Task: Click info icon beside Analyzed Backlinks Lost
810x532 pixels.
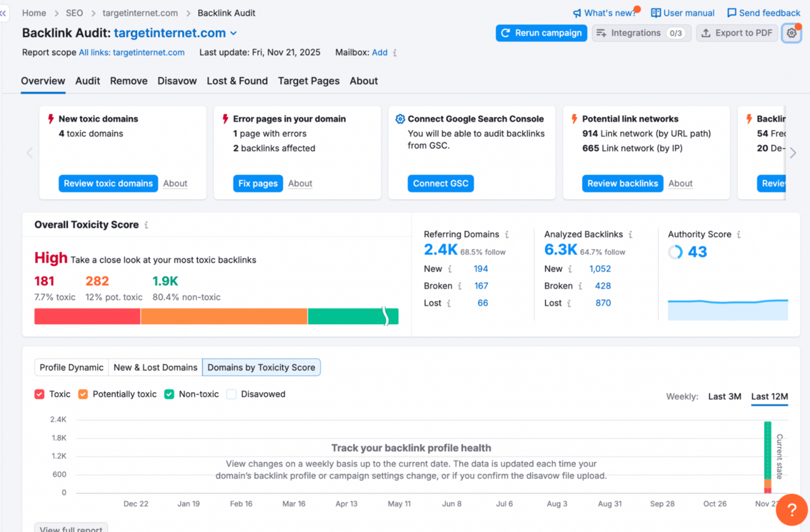Action: click(x=568, y=303)
